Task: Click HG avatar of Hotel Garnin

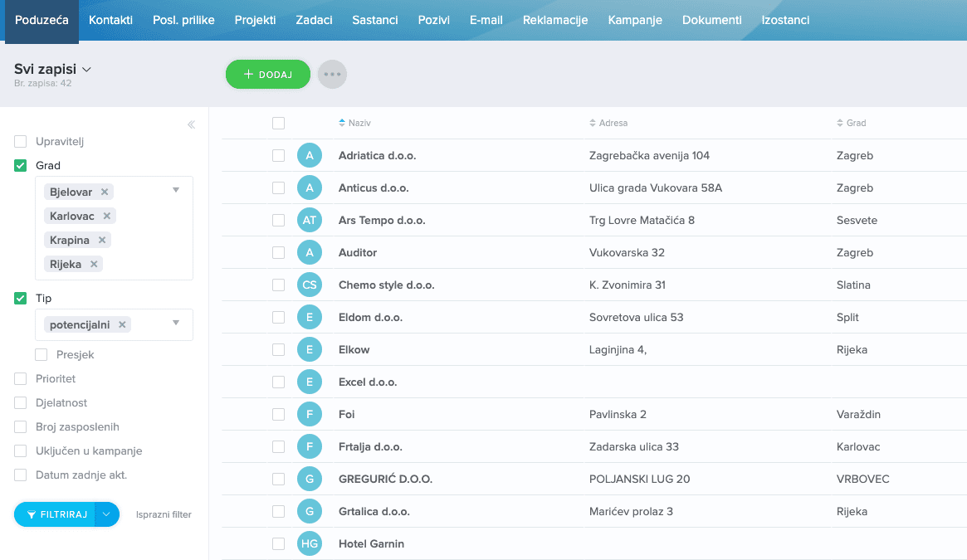Action: [310, 544]
